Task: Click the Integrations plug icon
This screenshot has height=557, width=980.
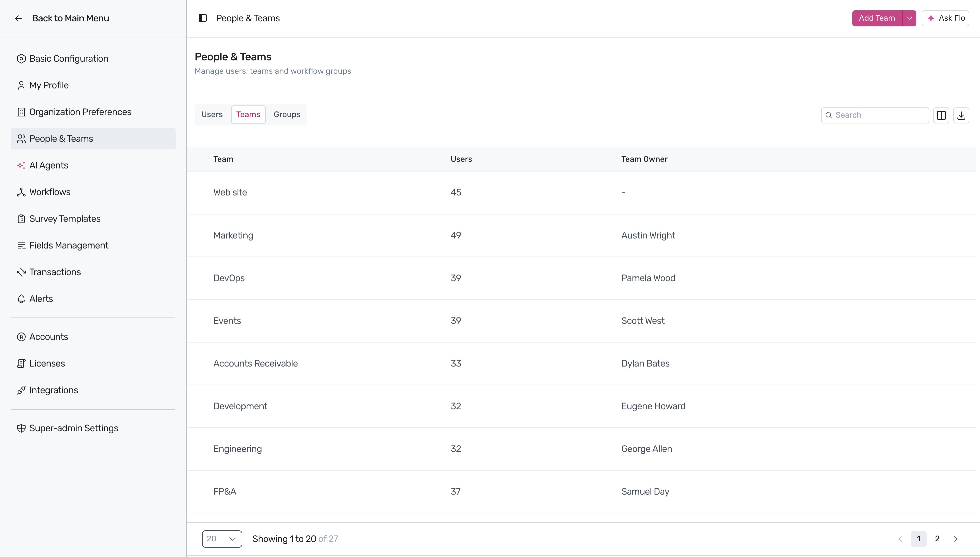Action: coord(21,390)
